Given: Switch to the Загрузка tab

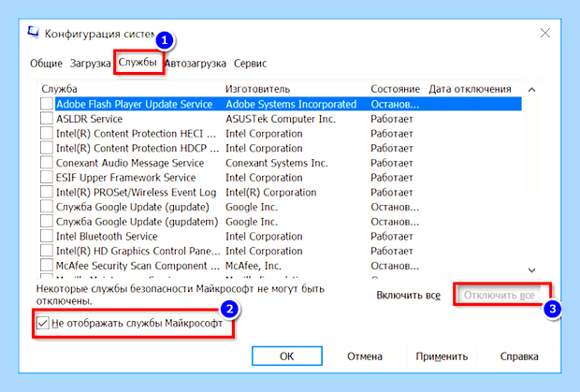Looking at the screenshot, I should coord(90,64).
